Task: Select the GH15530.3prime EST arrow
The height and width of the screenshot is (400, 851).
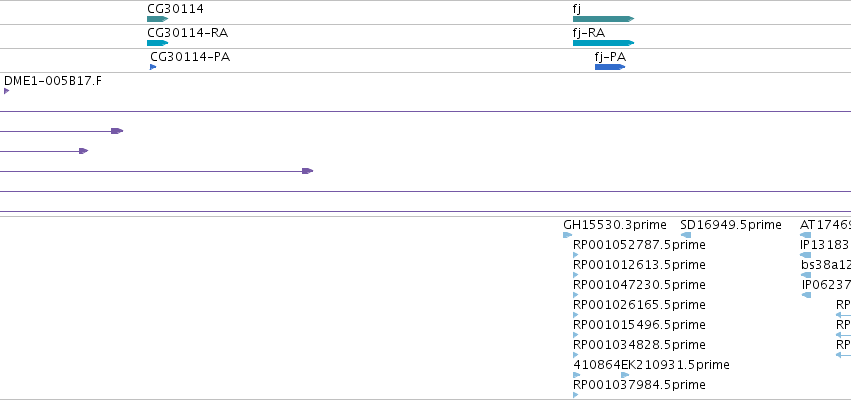Action: (568, 235)
